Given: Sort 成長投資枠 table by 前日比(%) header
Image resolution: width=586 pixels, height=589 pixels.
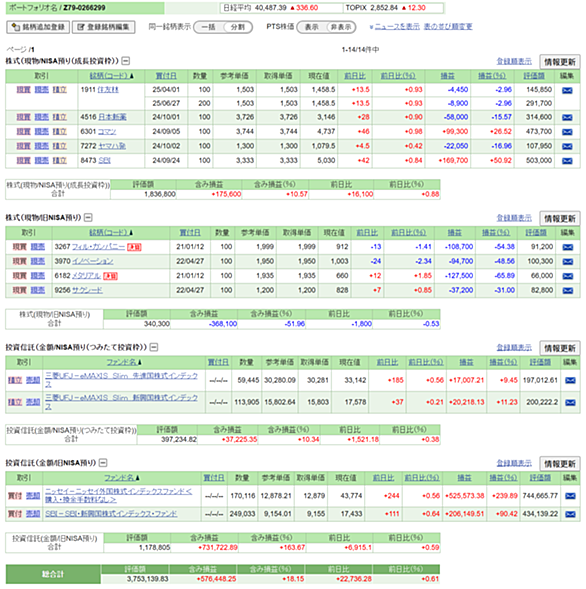Looking at the screenshot, I should [x=398, y=76].
